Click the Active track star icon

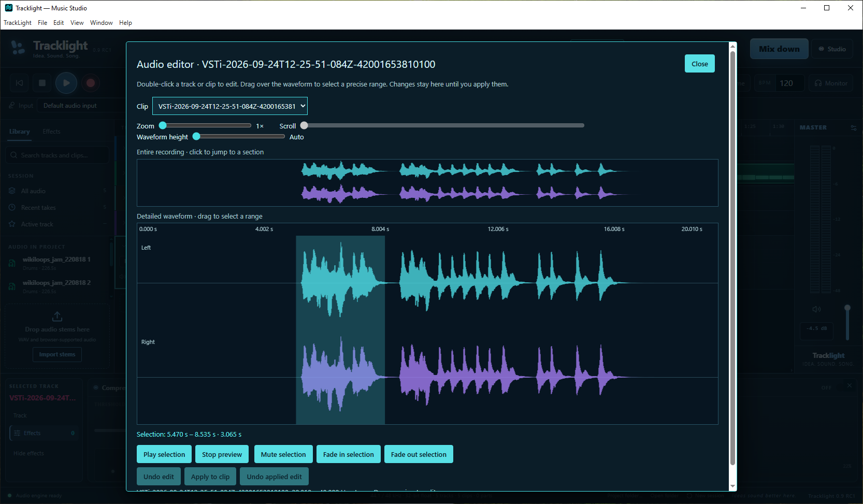click(12, 224)
